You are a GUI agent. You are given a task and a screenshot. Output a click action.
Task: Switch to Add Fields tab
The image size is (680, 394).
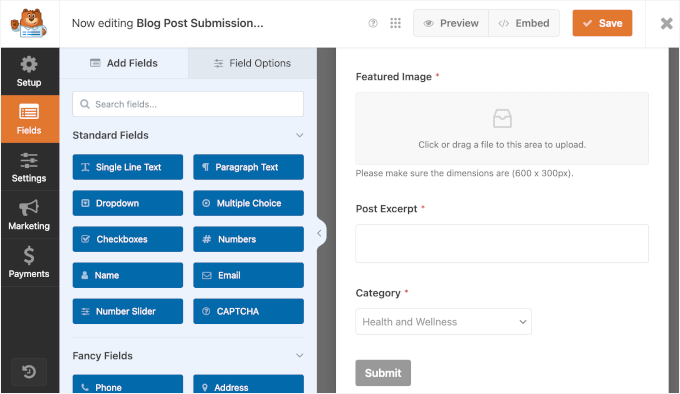coord(124,63)
